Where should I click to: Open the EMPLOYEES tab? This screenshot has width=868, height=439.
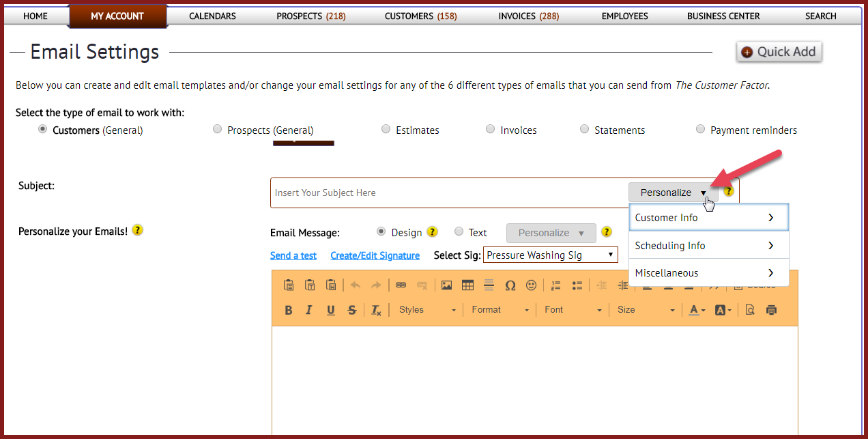click(x=625, y=16)
